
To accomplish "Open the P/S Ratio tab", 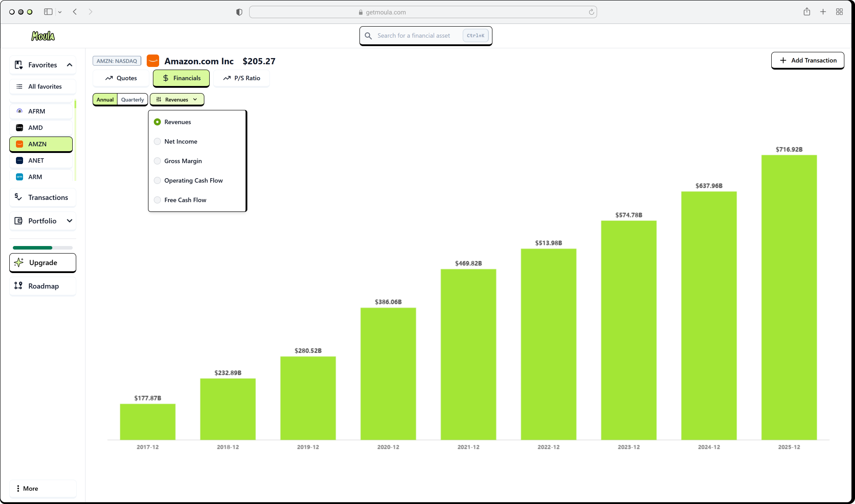I will coord(242,78).
